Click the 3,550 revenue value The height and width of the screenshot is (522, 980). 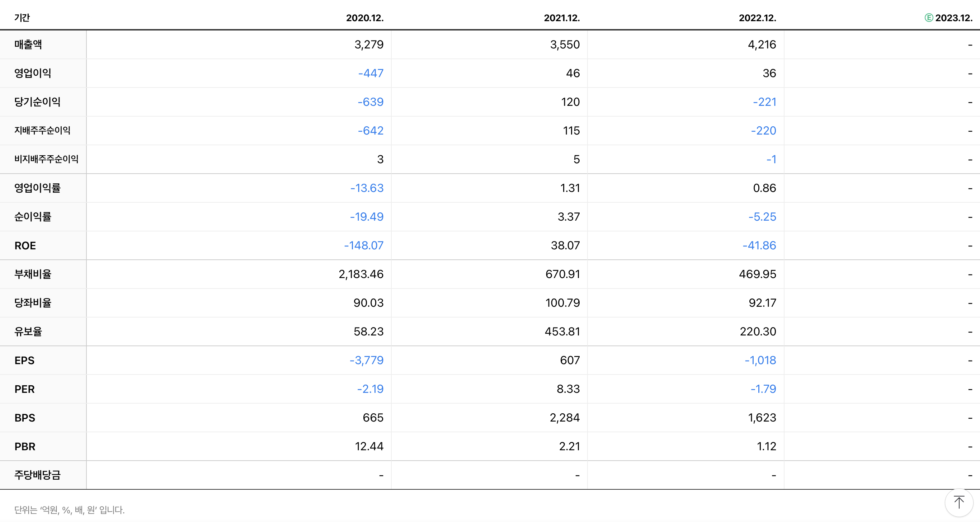click(565, 44)
